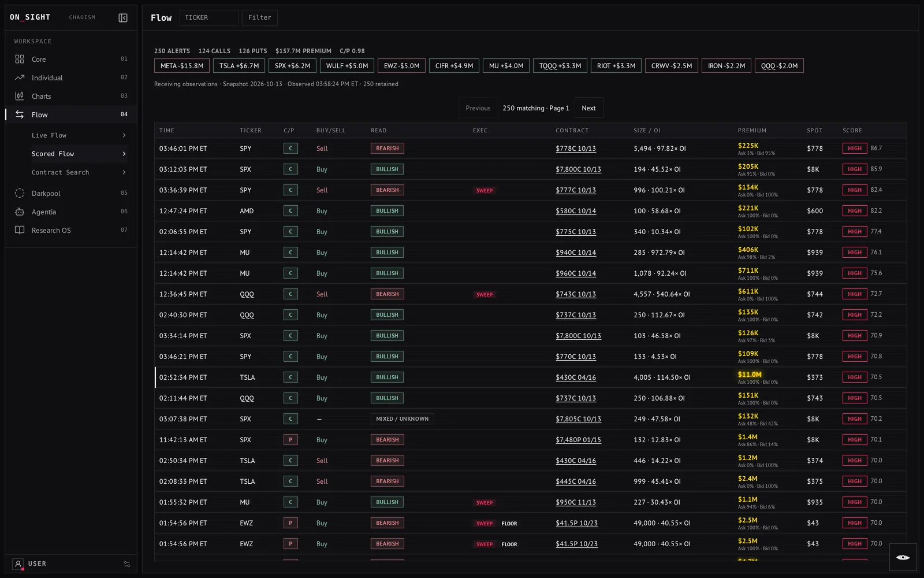Click the CIFR +$4.9M chip
Screen dimensions: 924x578
click(454, 66)
